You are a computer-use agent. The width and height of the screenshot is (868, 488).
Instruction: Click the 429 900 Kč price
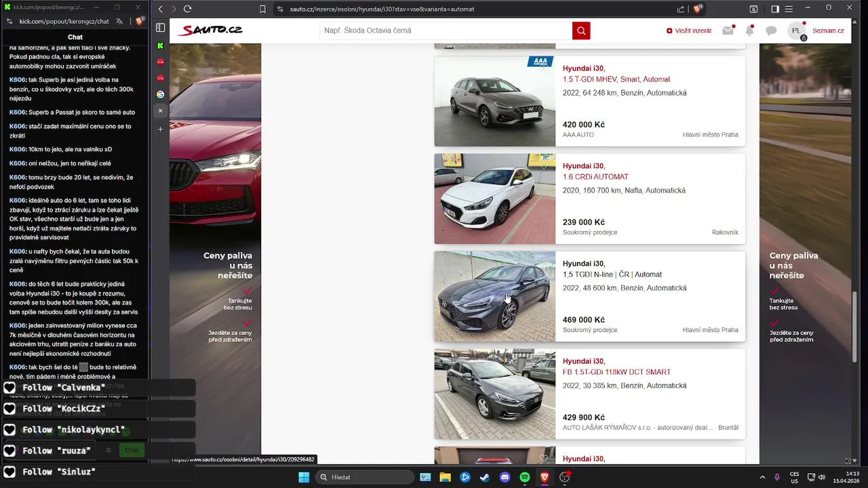click(584, 418)
